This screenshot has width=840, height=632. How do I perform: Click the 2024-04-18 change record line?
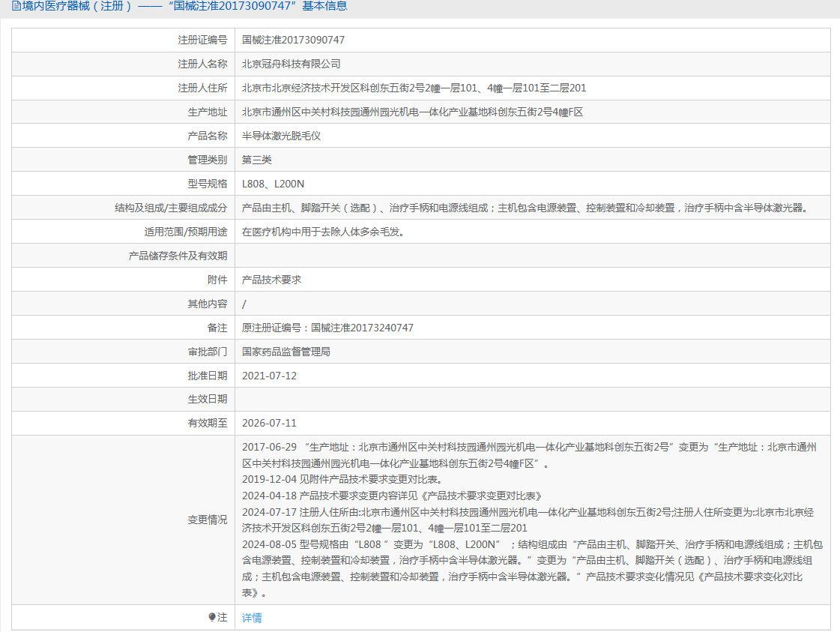[392, 496]
